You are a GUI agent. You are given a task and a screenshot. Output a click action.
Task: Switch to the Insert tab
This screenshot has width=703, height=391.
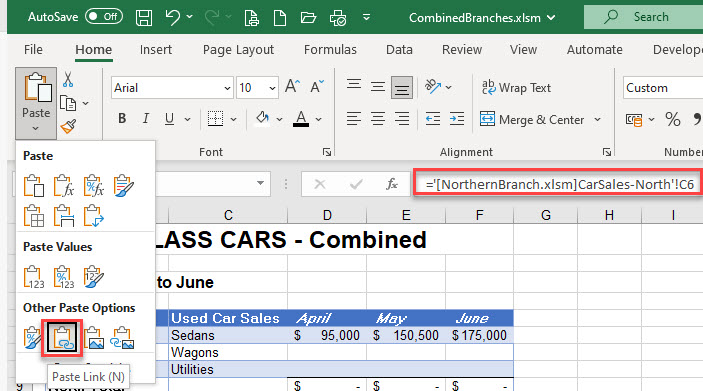[x=156, y=49]
